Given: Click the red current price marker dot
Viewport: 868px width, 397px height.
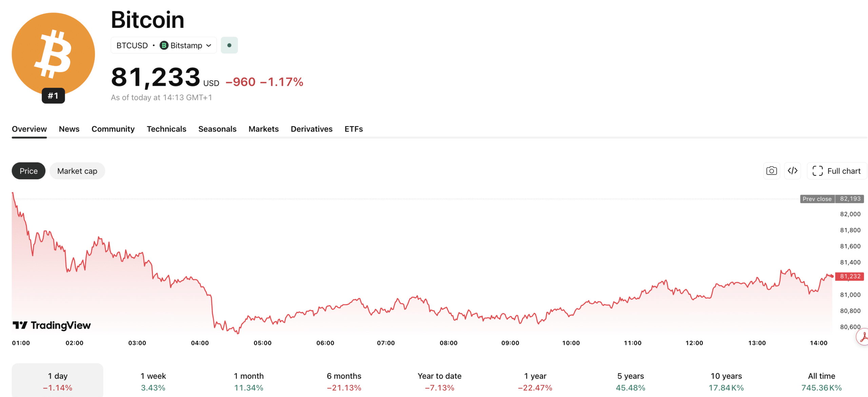Looking at the screenshot, I should [x=832, y=276].
